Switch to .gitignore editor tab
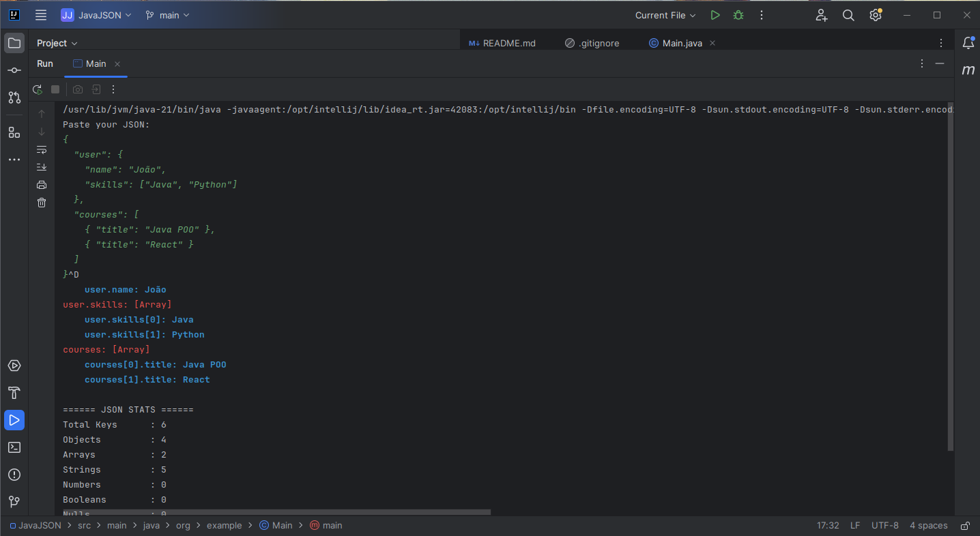 pos(592,43)
